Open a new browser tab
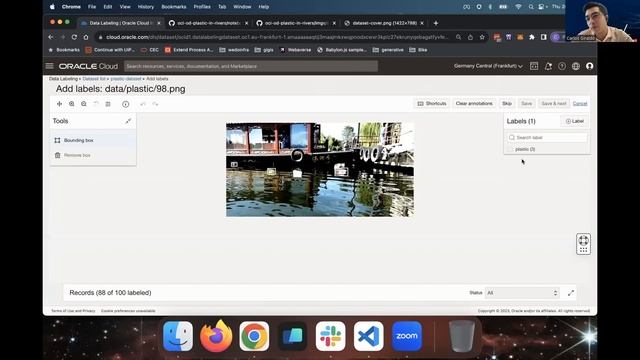Viewport: 640px width, 360px height. point(436,23)
